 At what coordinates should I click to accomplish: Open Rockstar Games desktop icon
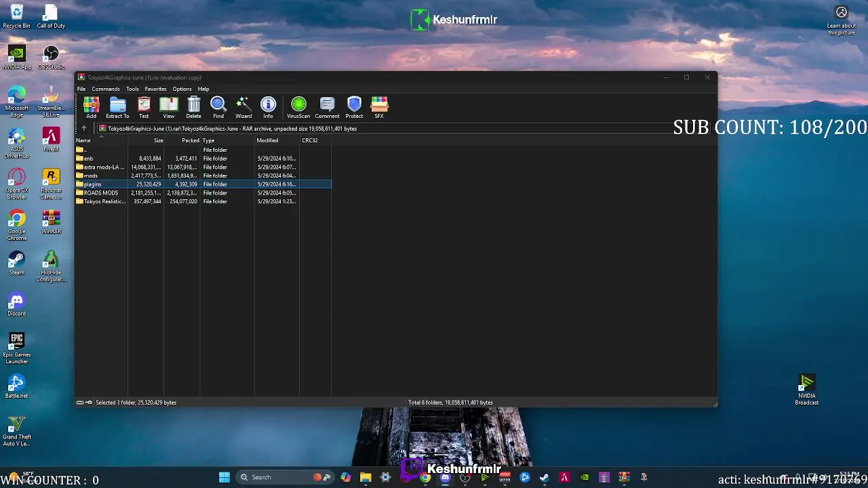coord(51,184)
